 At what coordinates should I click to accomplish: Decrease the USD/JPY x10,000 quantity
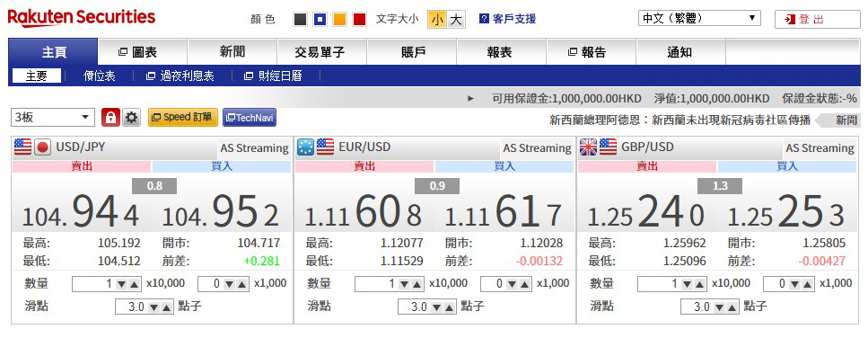tap(122, 284)
